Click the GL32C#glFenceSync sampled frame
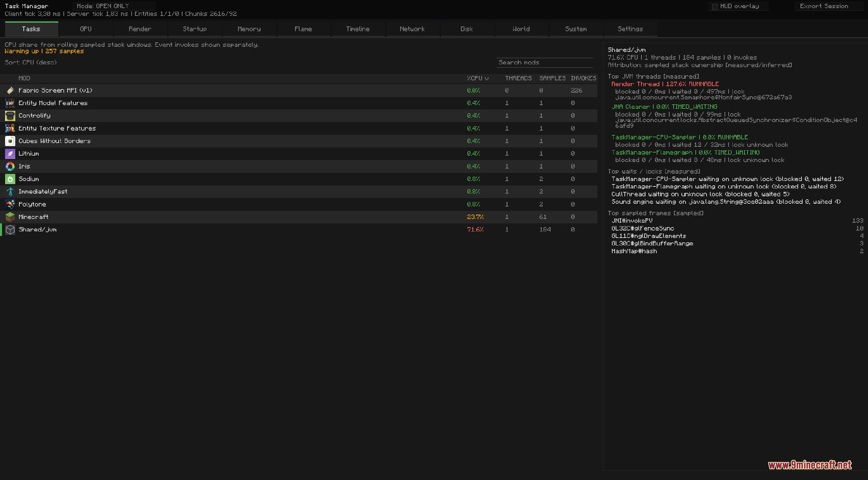Image resolution: width=868 pixels, height=480 pixels. pyautogui.click(x=642, y=228)
